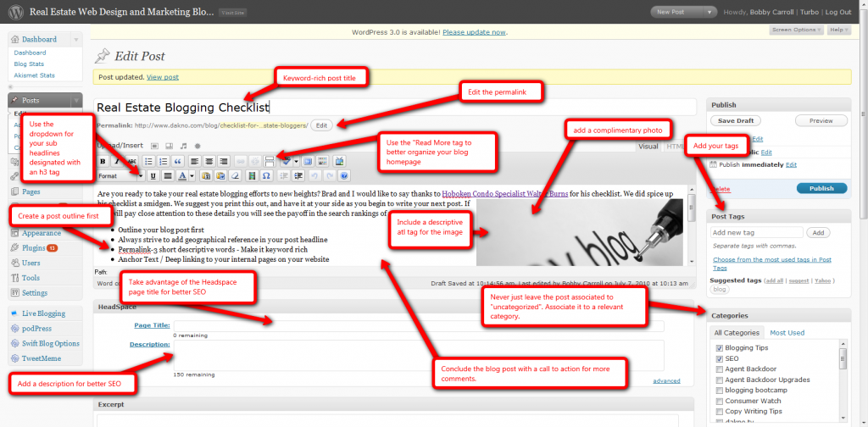The width and height of the screenshot is (868, 427).
Task: Add audio via Upload/Insert
Action: click(x=183, y=146)
